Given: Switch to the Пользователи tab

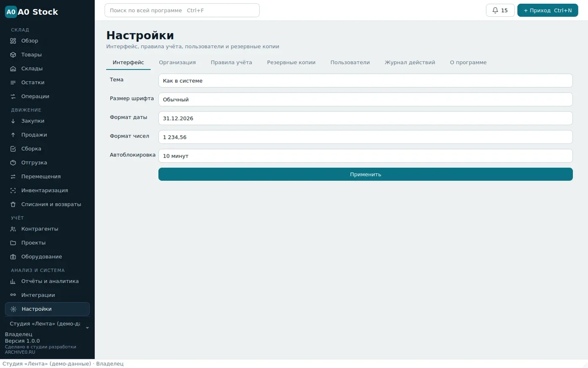Looking at the screenshot, I should tap(350, 62).
